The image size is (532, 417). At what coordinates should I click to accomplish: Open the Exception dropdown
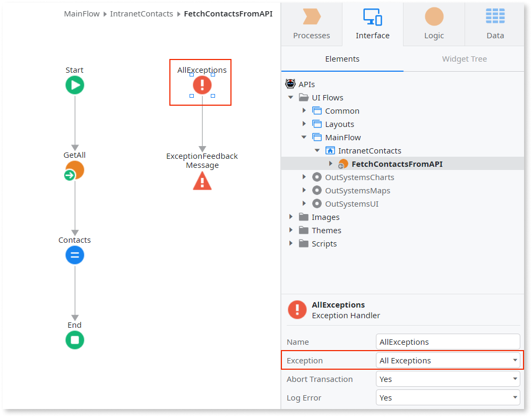click(448, 361)
